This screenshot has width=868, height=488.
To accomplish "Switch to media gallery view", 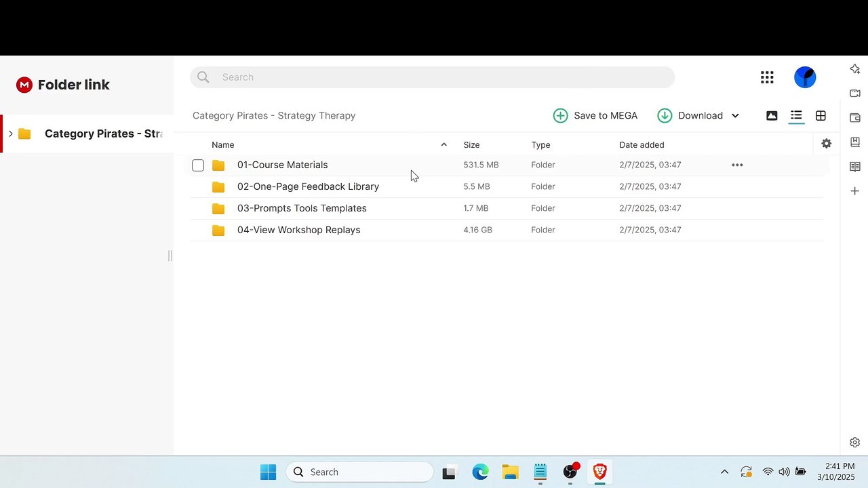I will click(x=772, y=116).
